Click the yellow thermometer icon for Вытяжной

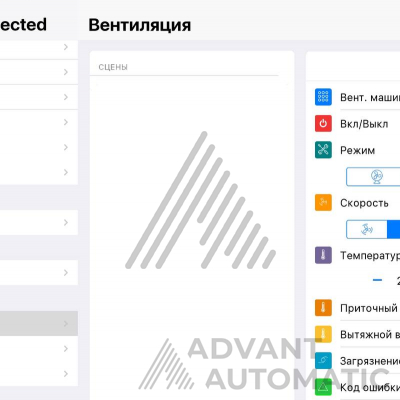[323, 334]
